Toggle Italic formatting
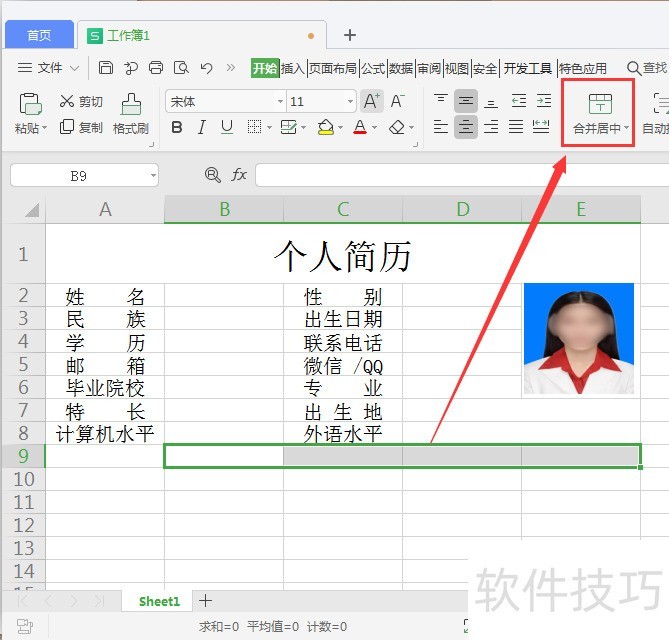669x640 pixels. (202, 127)
